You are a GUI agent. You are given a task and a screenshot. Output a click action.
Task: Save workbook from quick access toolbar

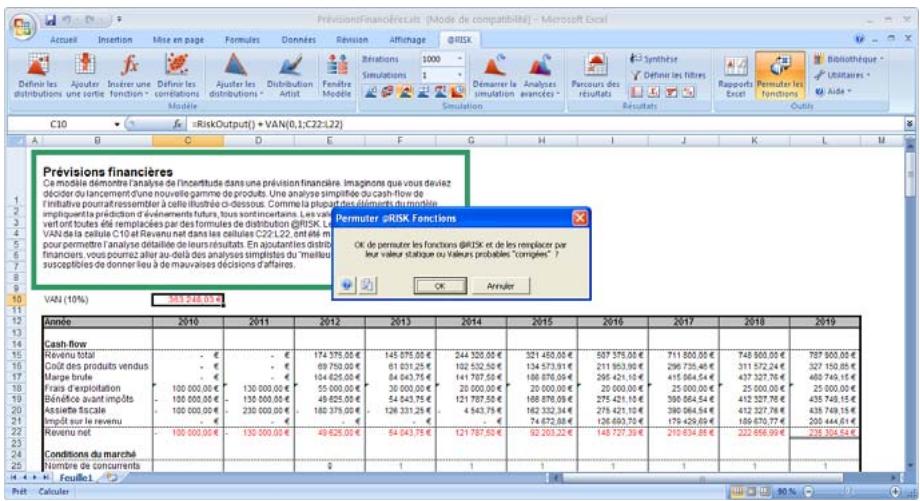pyautogui.click(x=51, y=20)
